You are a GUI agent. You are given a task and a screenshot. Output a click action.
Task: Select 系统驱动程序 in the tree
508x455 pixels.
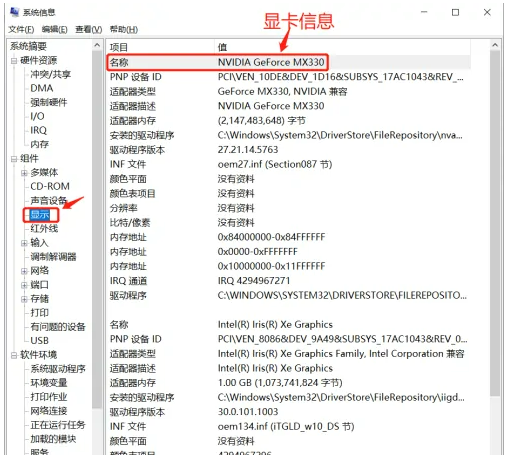58,369
